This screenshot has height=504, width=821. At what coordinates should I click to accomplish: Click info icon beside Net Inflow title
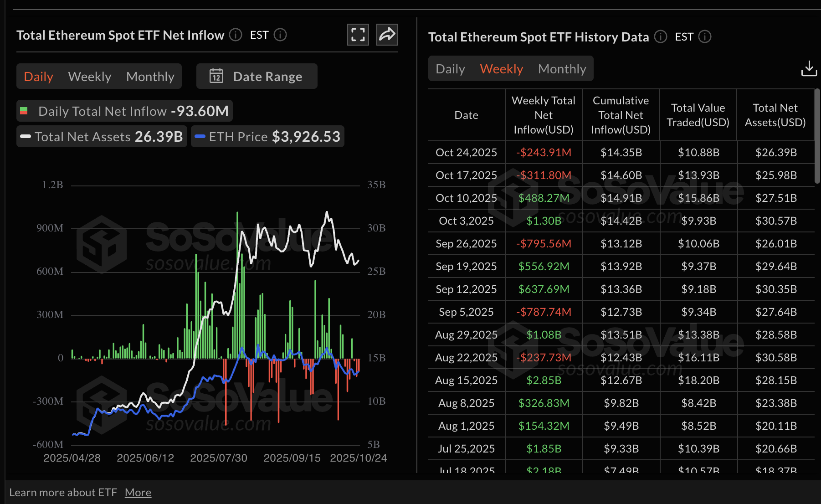coord(236,35)
